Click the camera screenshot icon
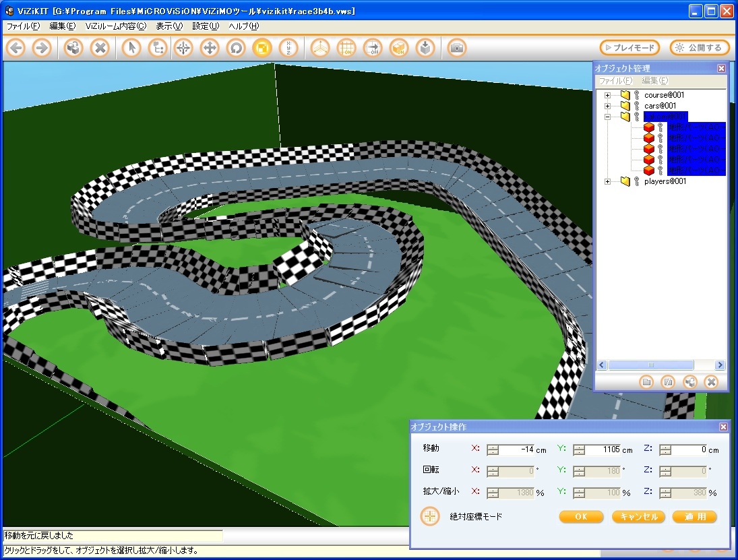 pos(457,48)
